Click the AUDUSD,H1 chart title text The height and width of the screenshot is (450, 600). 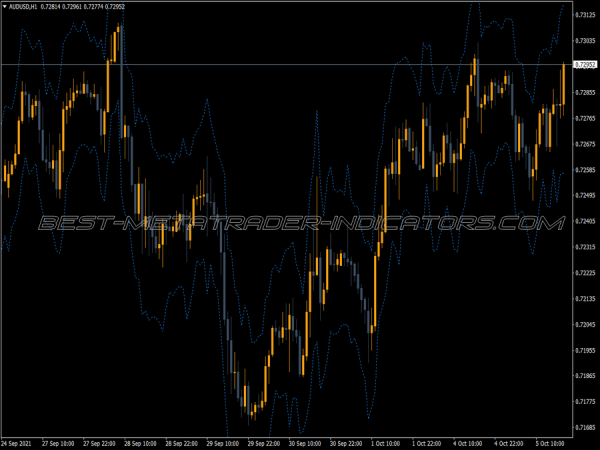(23, 7)
